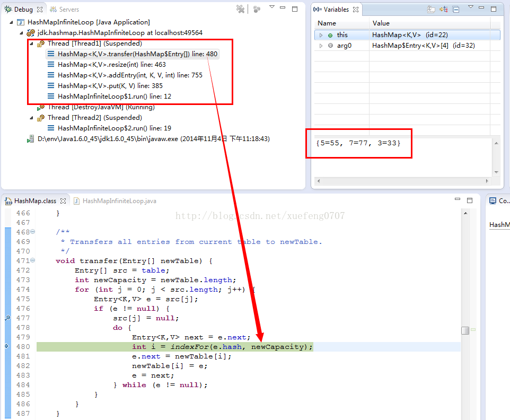Expand the 'this' variable
The width and height of the screenshot is (510, 420).
click(x=321, y=35)
